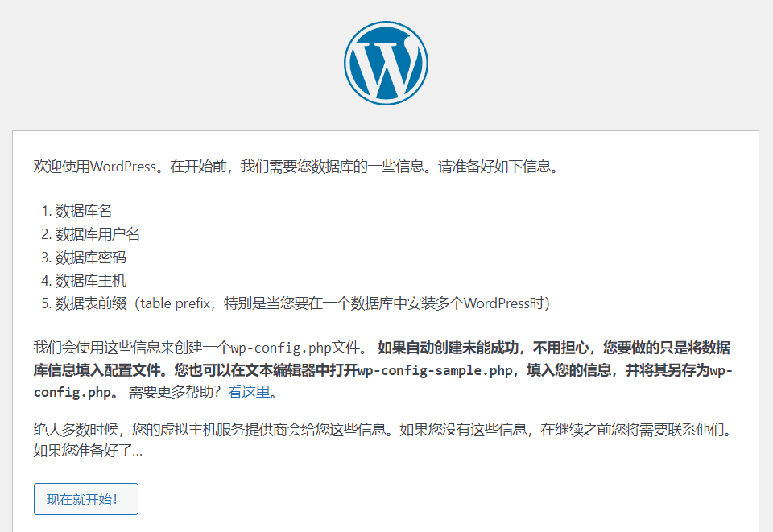Select the list item 数据库名
This screenshot has width=773, height=532.
83,211
